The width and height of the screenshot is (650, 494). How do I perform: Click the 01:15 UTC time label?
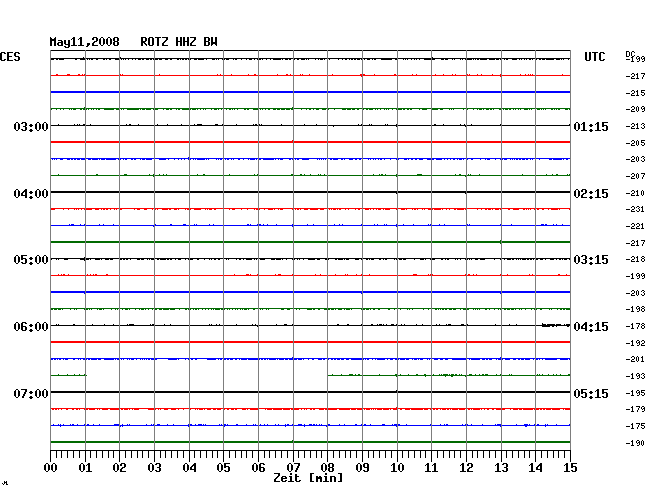(591, 126)
